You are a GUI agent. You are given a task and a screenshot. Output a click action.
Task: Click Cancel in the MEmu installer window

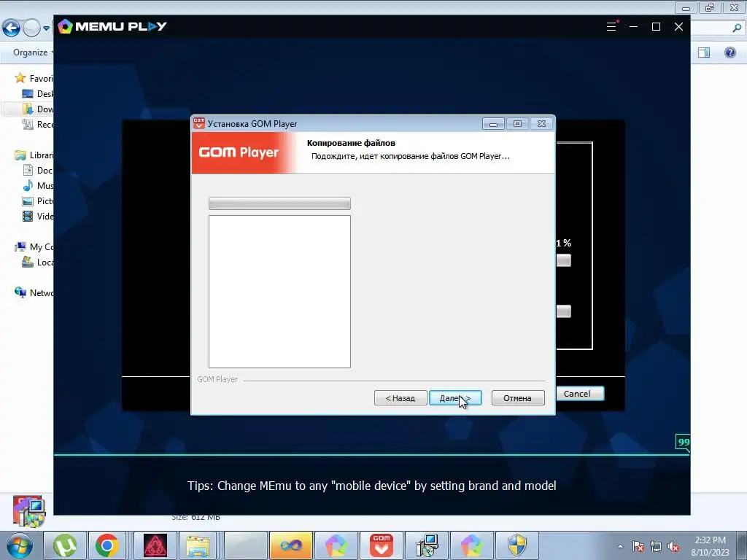point(580,394)
